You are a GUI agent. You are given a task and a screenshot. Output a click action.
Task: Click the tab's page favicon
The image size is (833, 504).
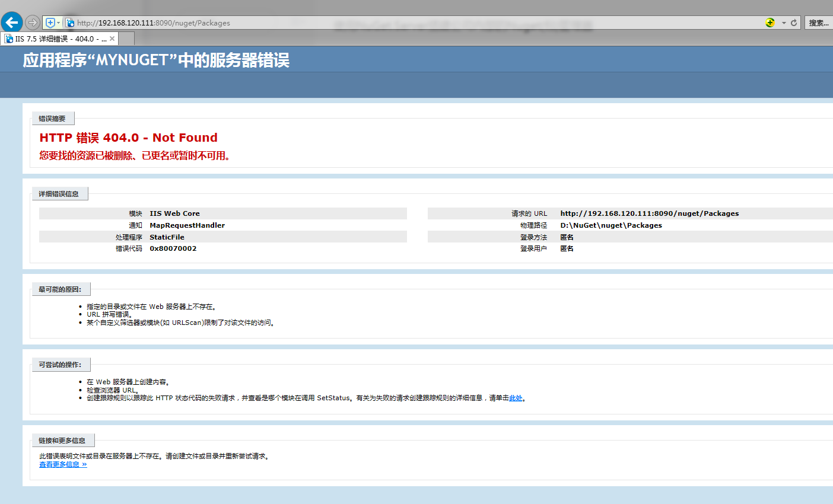tap(9, 39)
